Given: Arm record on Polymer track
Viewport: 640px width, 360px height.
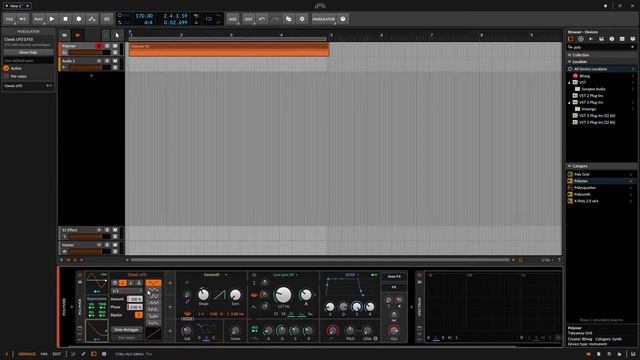Looking at the screenshot, I should click(x=99, y=46).
